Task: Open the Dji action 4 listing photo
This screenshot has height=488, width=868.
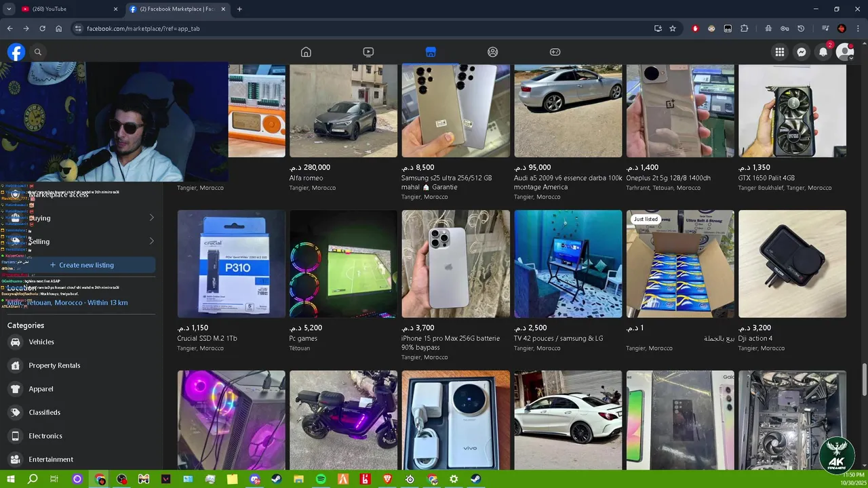Action: 792,264
